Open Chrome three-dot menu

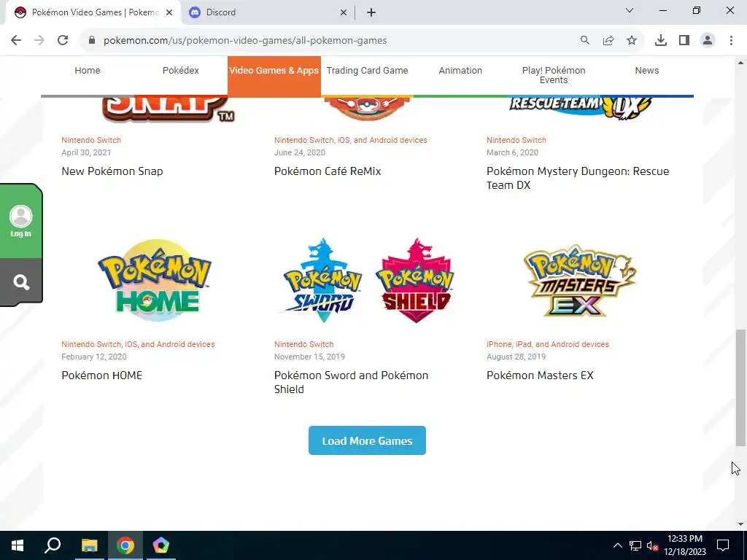click(731, 41)
